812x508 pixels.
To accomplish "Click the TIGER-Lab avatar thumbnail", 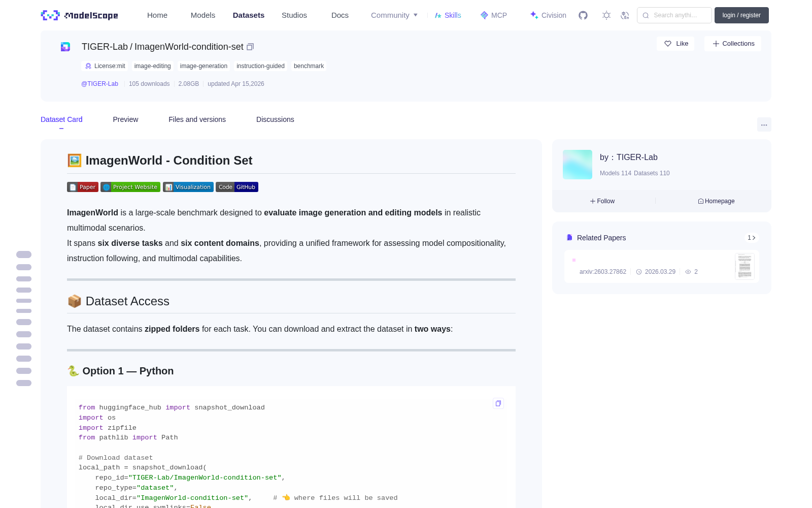I will (x=578, y=165).
